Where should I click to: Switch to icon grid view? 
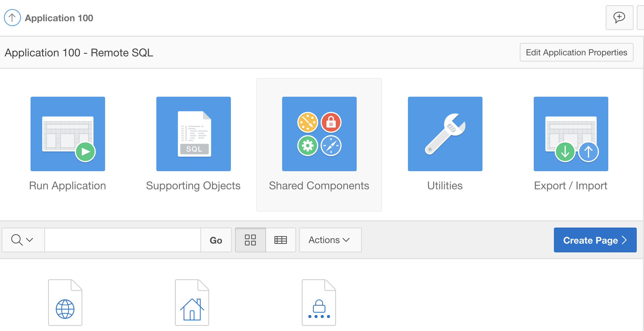[x=250, y=240]
